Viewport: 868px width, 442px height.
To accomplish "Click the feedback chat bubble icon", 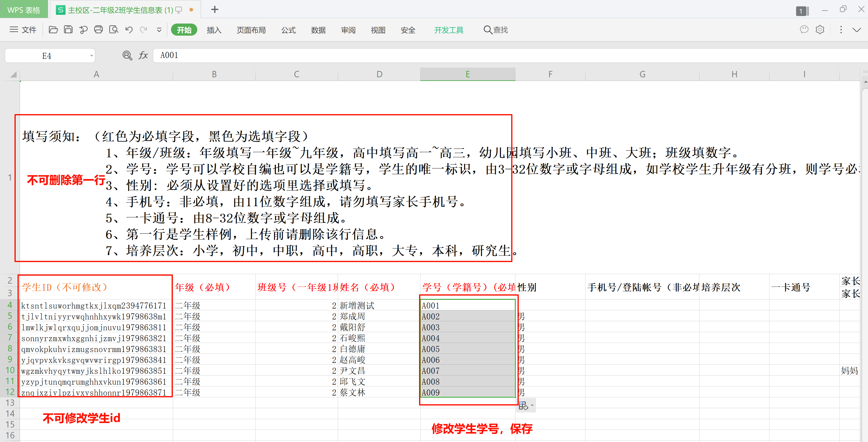I will [804, 30].
